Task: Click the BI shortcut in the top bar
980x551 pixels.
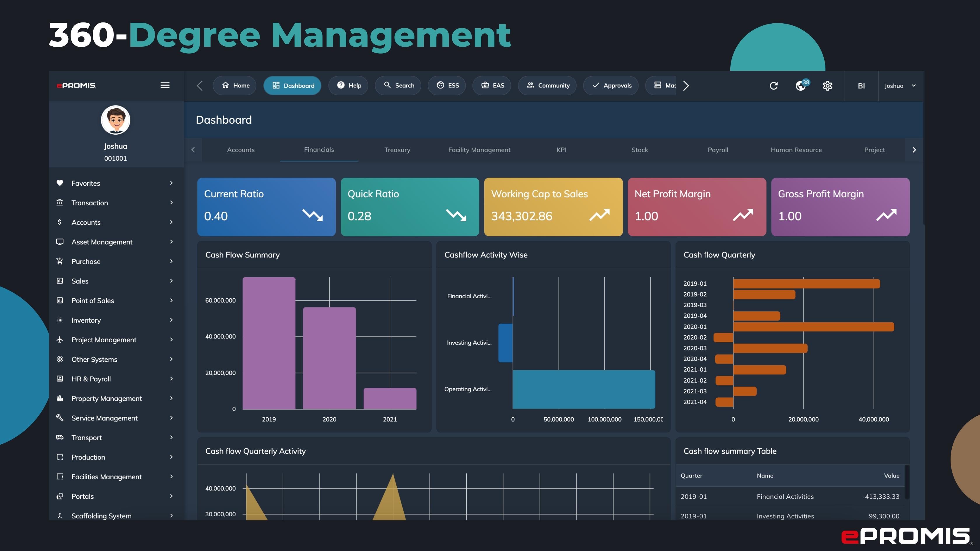Action: click(860, 85)
